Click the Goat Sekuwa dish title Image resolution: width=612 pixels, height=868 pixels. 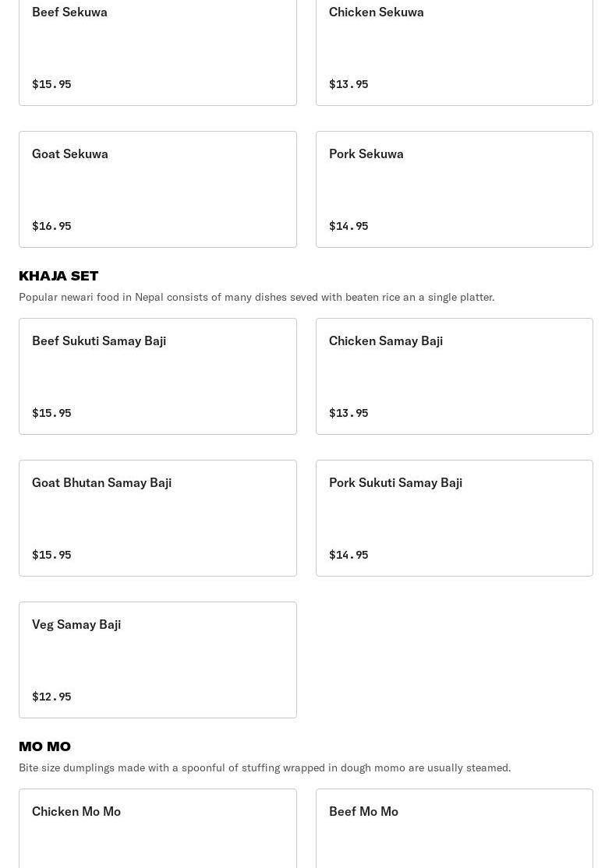coord(70,153)
